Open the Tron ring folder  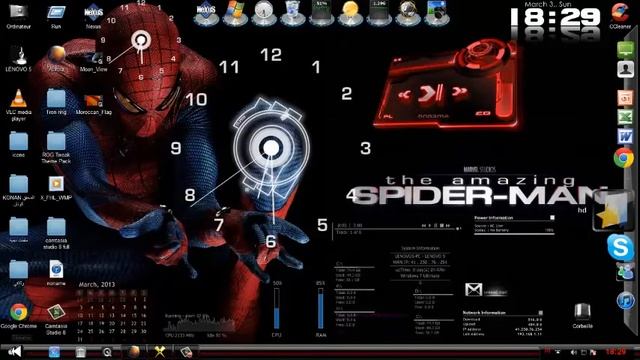[56, 100]
